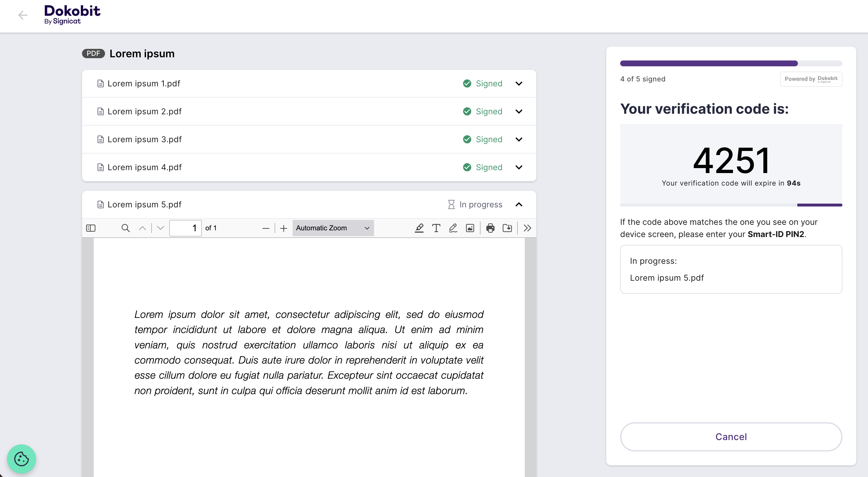Image resolution: width=868 pixels, height=477 pixels.
Task: Open the Dokobit by Signicat logo
Action: pos(72,15)
